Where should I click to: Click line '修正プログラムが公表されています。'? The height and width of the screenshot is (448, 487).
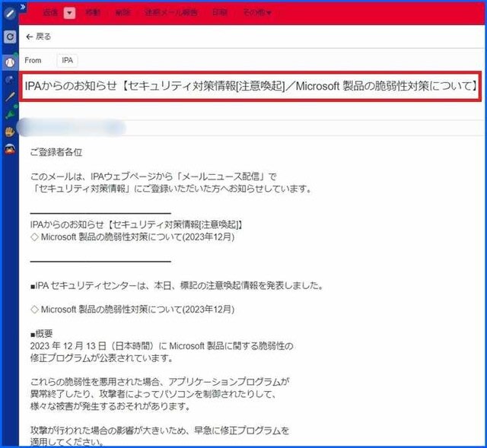(x=101, y=358)
